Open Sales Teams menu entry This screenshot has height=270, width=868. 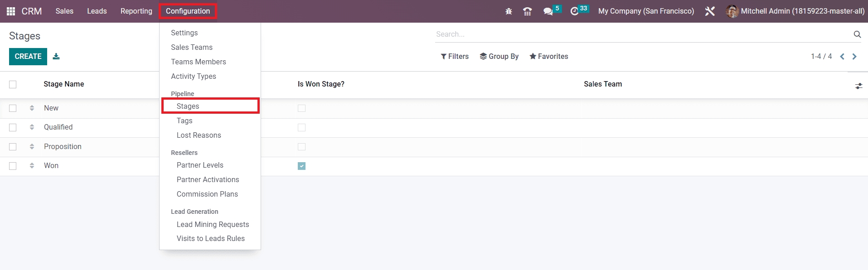(191, 47)
